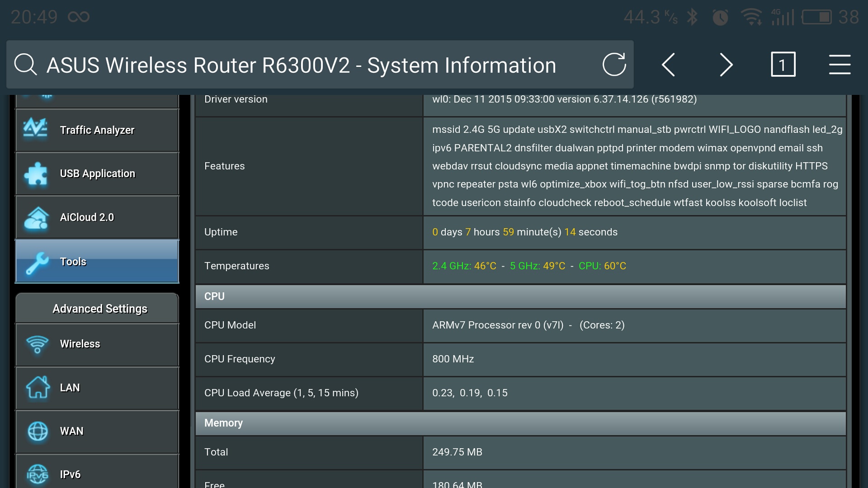Open Traffic Analyzer menu item
The height and width of the screenshot is (488, 868).
97,130
